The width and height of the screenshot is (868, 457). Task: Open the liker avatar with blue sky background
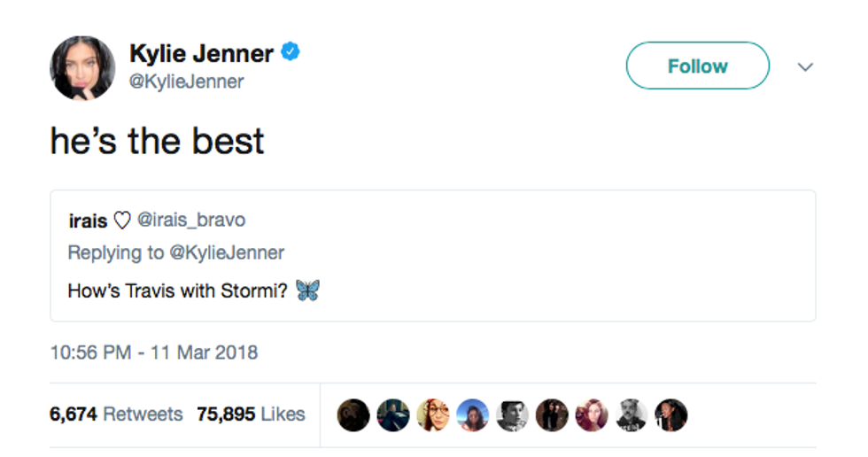[x=472, y=414]
